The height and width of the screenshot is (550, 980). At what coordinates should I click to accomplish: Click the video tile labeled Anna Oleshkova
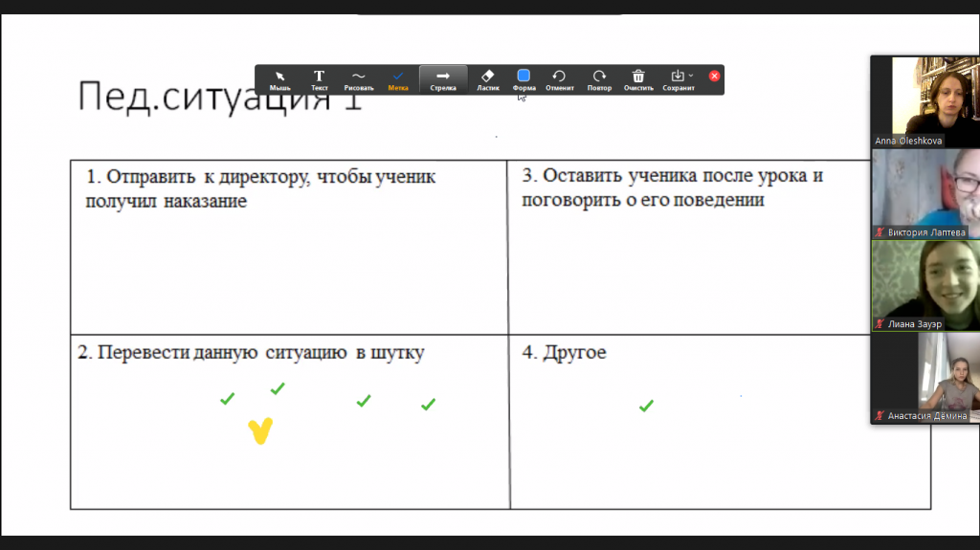point(924,100)
